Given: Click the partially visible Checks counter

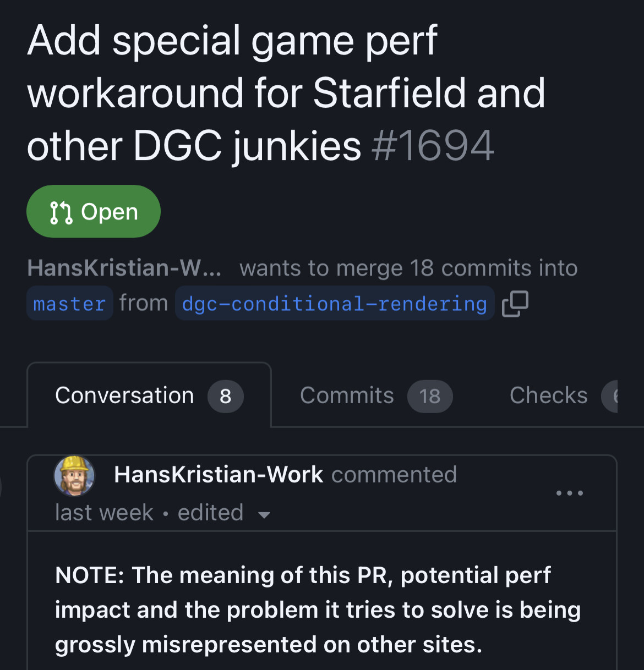Looking at the screenshot, I should [x=611, y=396].
